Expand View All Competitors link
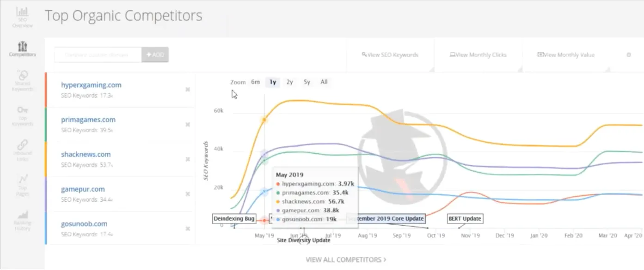 [346, 260]
